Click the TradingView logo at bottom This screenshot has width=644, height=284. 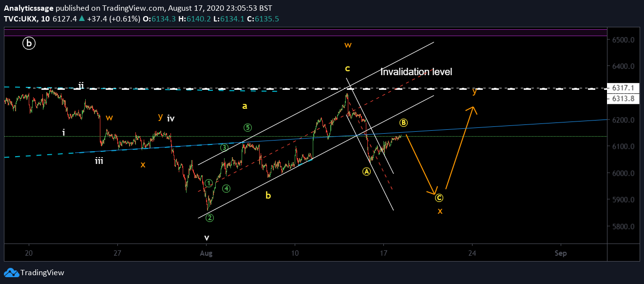34,273
